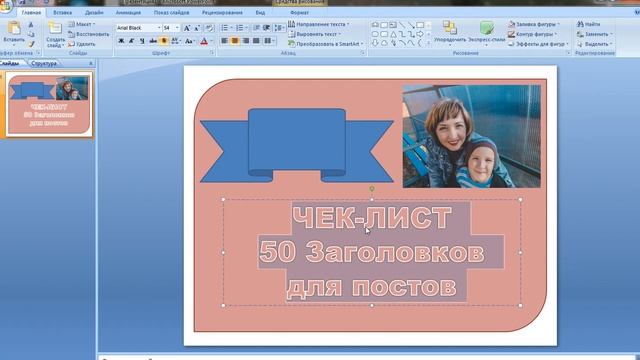640x360 pixels.
Task: Click Преобразовать в SmartArt
Action: [x=326, y=44]
